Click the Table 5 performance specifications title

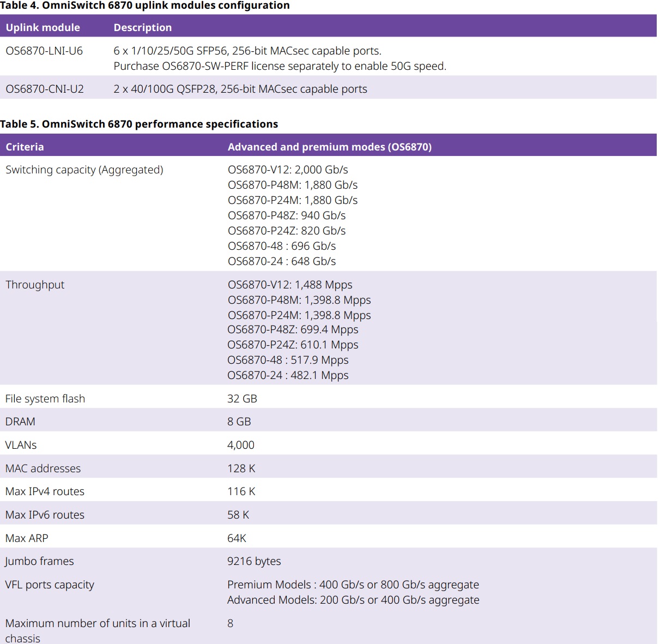[139, 124]
